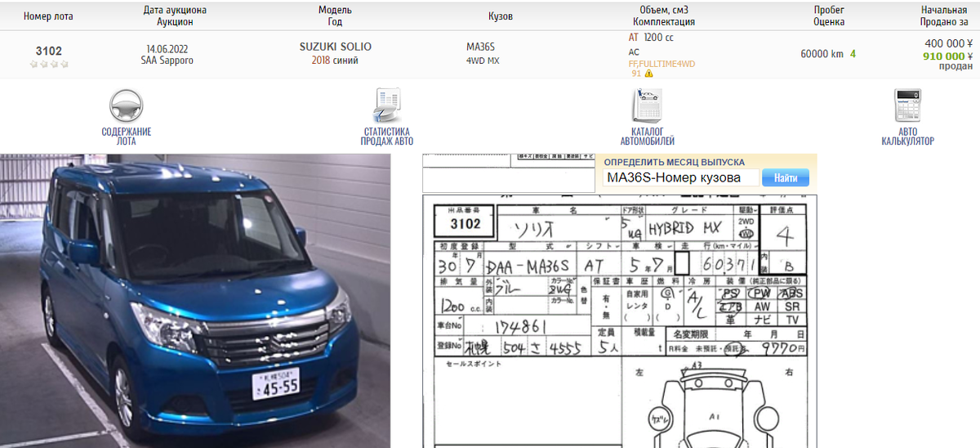Click the AC equipment text

pyautogui.click(x=634, y=52)
